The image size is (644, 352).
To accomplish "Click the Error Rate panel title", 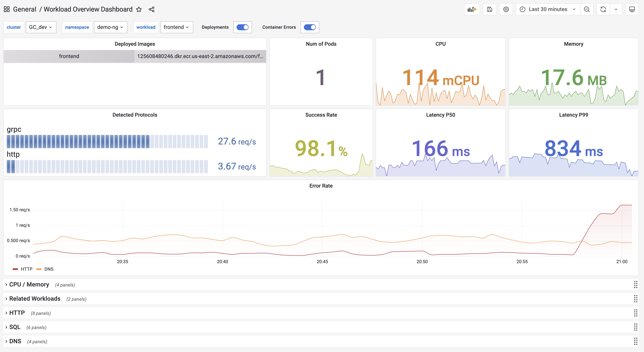I will [321, 186].
